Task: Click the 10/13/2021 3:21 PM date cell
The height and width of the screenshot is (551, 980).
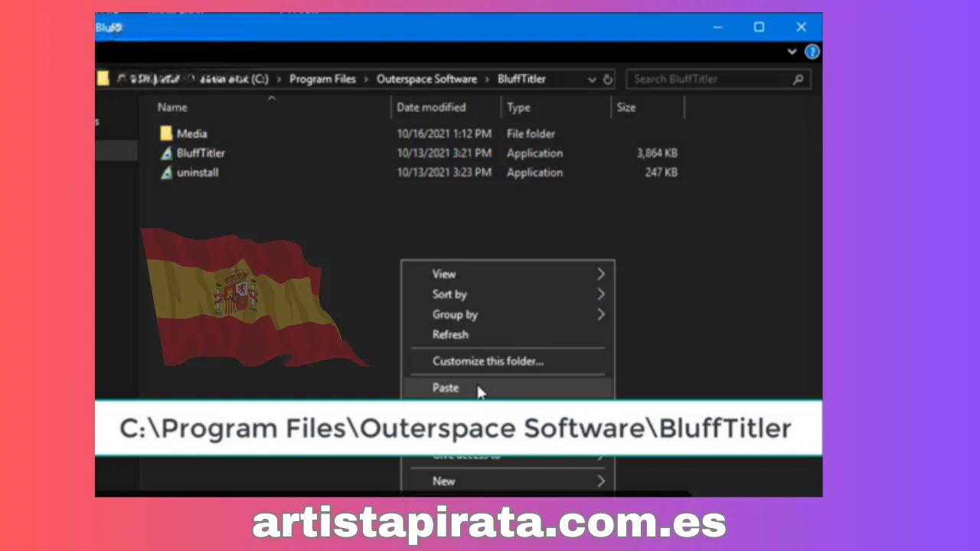Action: coord(444,153)
